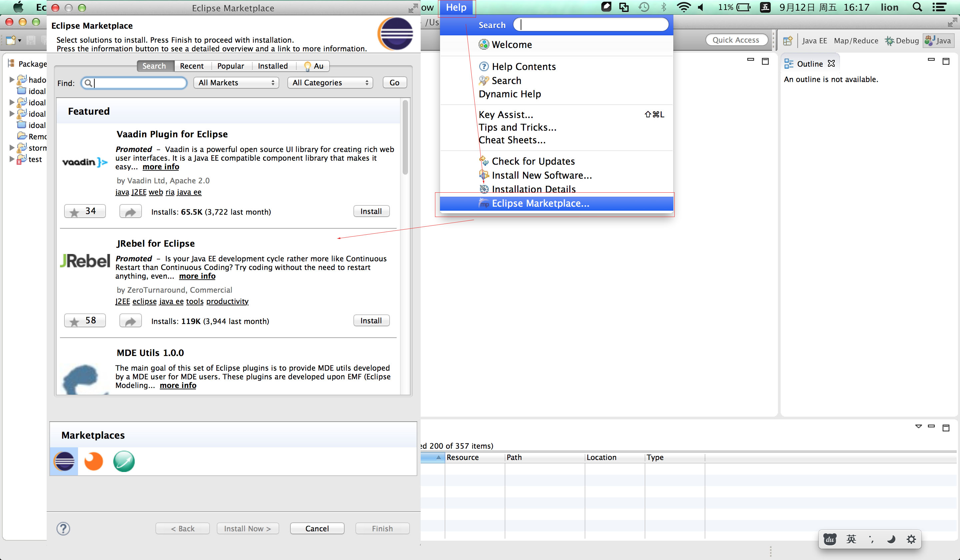Open the Wi-Fi status menu

point(683,7)
